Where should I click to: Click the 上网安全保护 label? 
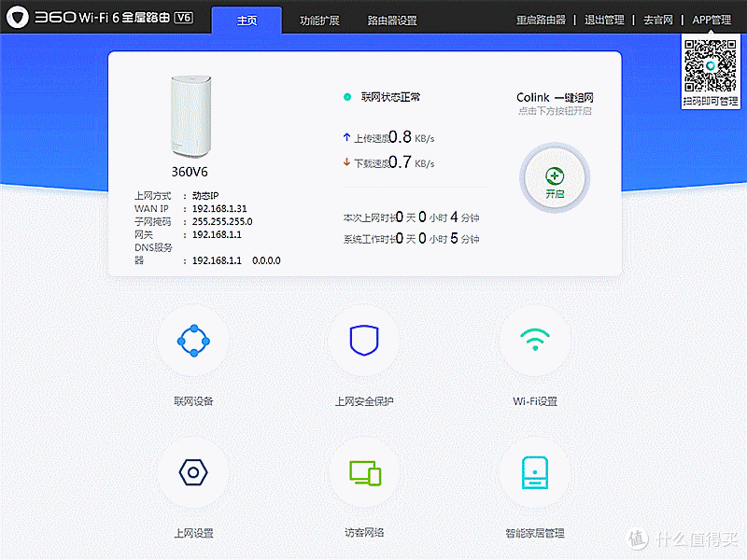[364, 401]
